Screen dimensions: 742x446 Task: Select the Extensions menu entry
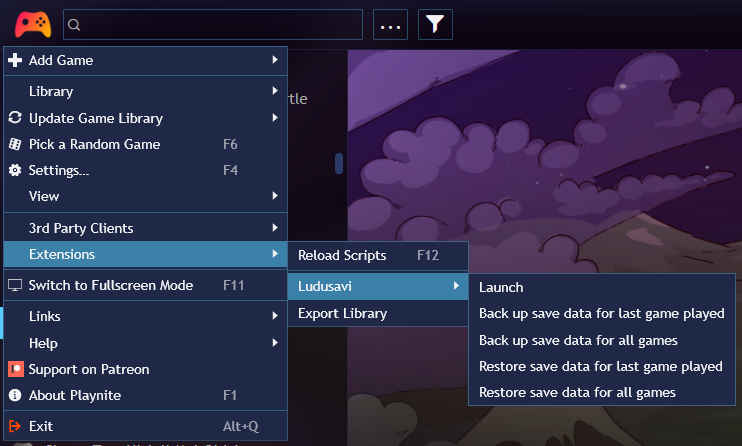pyautogui.click(x=145, y=254)
